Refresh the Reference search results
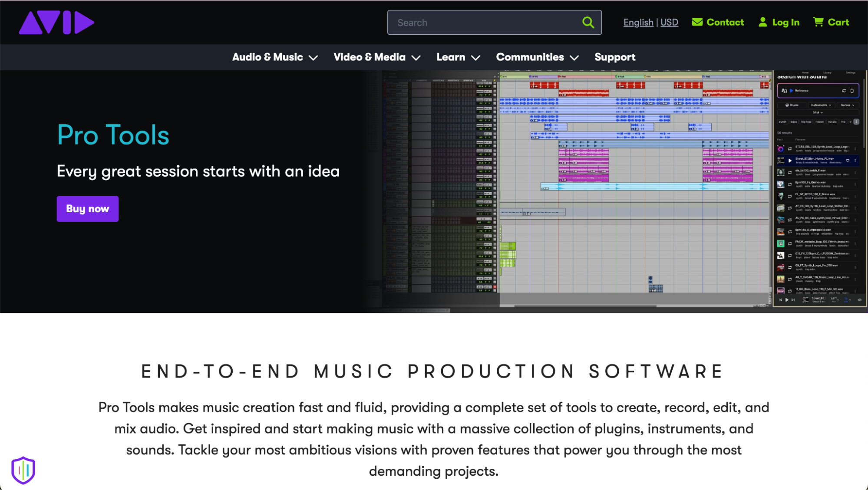The width and height of the screenshot is (868, 490). pos(844,91)
